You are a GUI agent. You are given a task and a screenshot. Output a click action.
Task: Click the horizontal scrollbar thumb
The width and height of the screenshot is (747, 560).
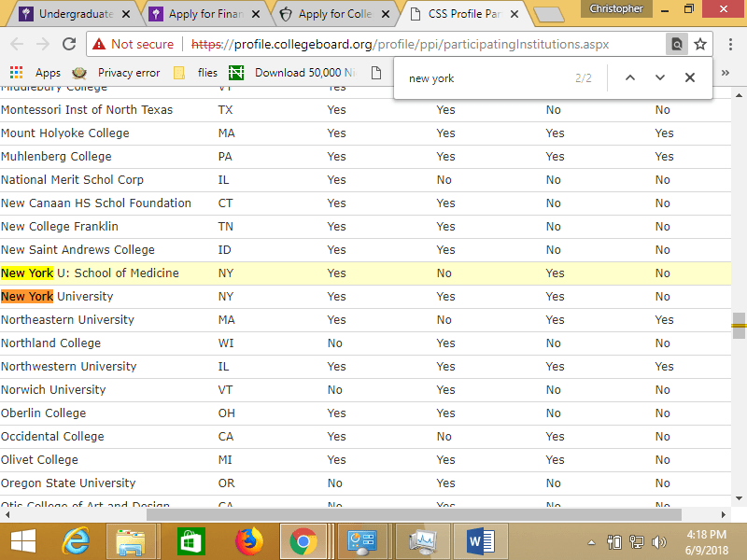[x=414, y=515]
